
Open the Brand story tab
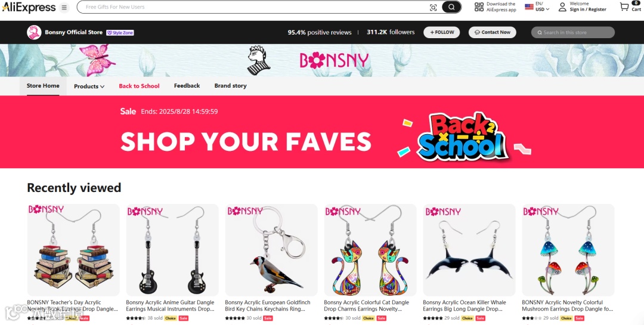tap(230, 86)
